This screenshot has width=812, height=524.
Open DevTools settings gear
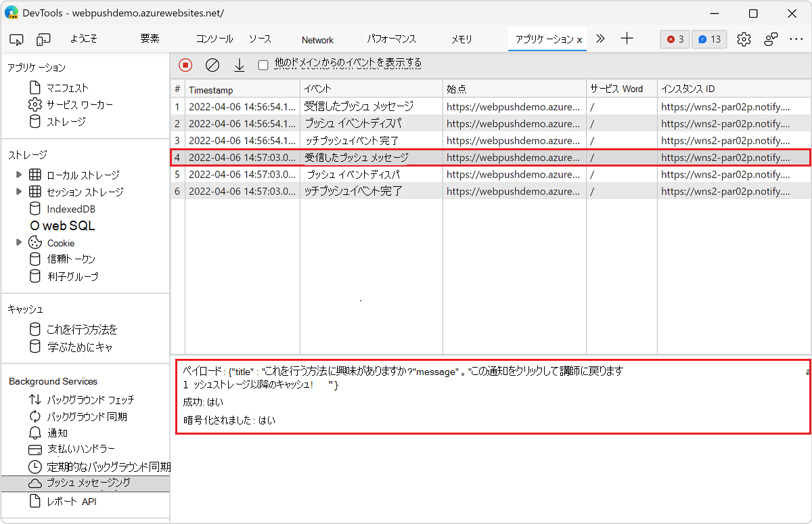click(744, 39)
